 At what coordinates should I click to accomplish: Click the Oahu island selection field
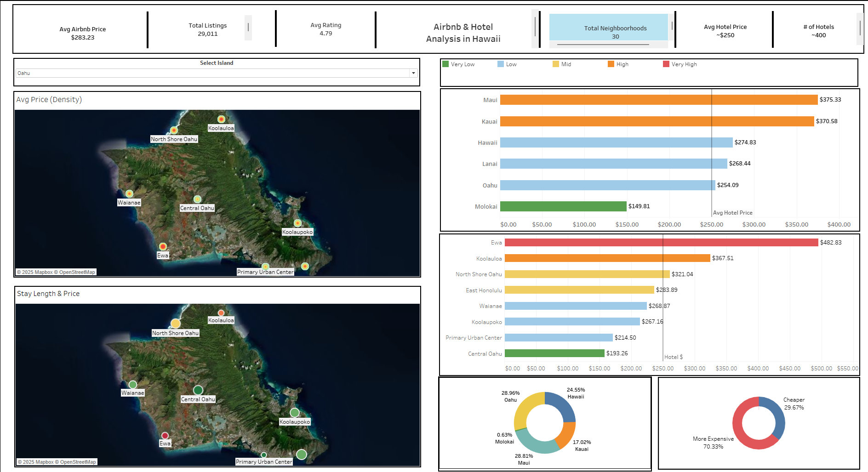click(217, 73)
